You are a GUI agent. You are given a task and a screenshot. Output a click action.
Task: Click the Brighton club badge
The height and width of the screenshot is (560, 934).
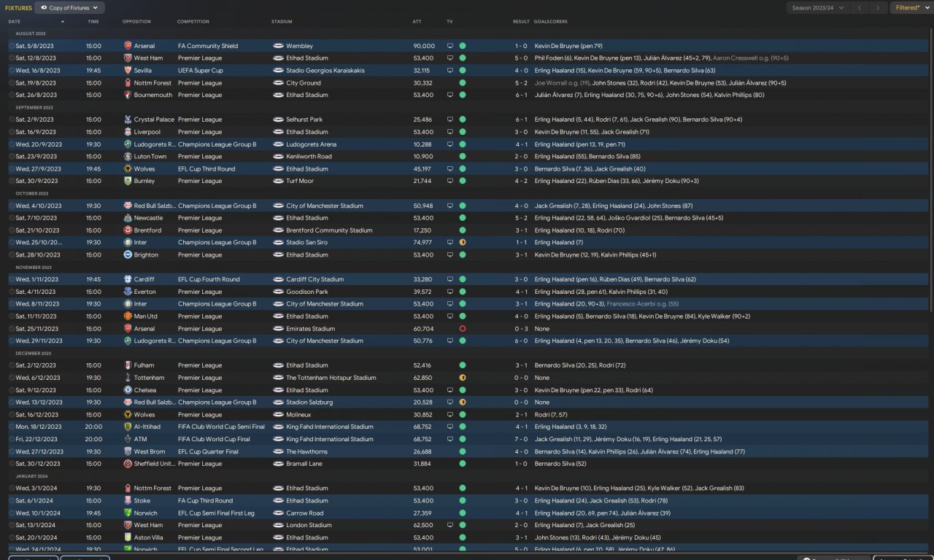pyautogui.click(x=128, y=255)
